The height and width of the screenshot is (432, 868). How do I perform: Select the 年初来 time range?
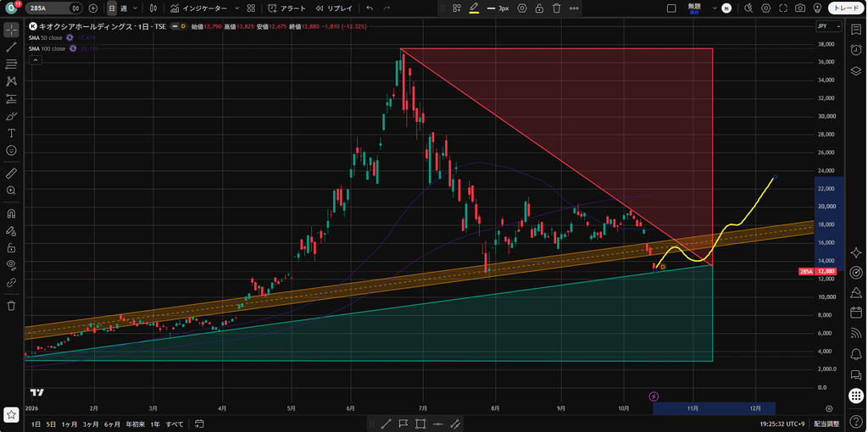(136, 424)
